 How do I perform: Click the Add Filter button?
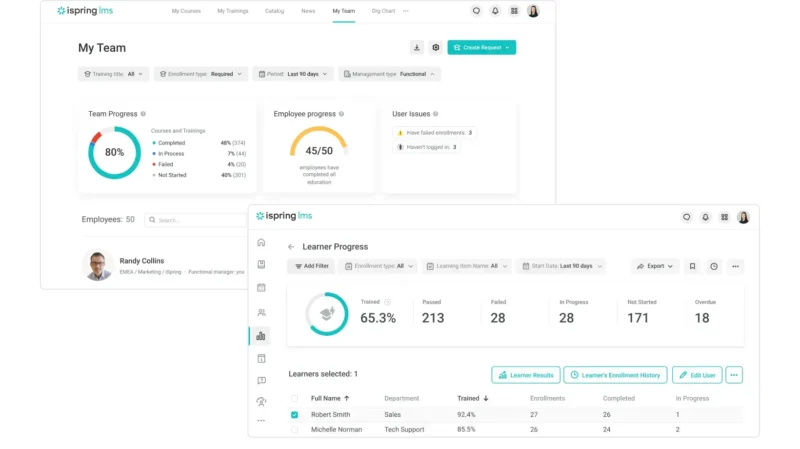(x=312, y=266)
